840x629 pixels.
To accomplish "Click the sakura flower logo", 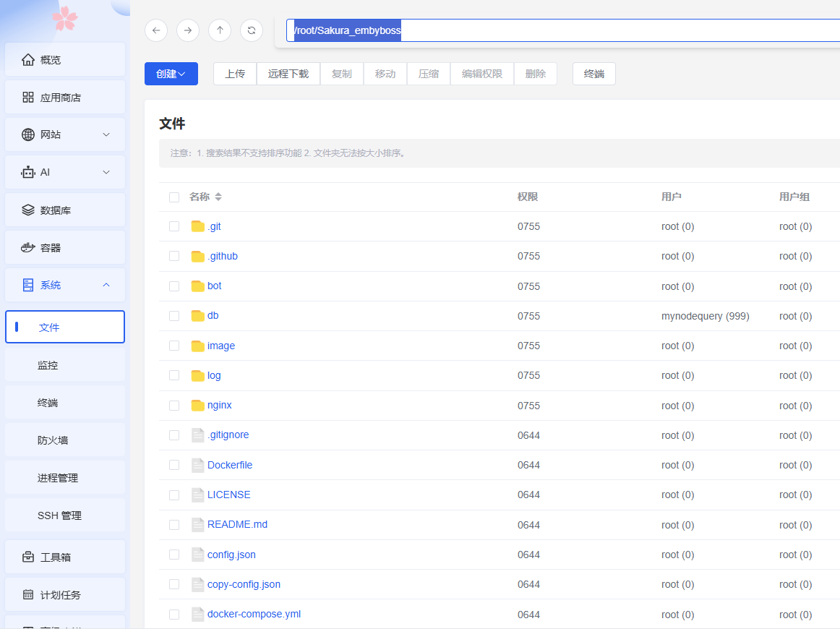I will [x=65, y=18].
